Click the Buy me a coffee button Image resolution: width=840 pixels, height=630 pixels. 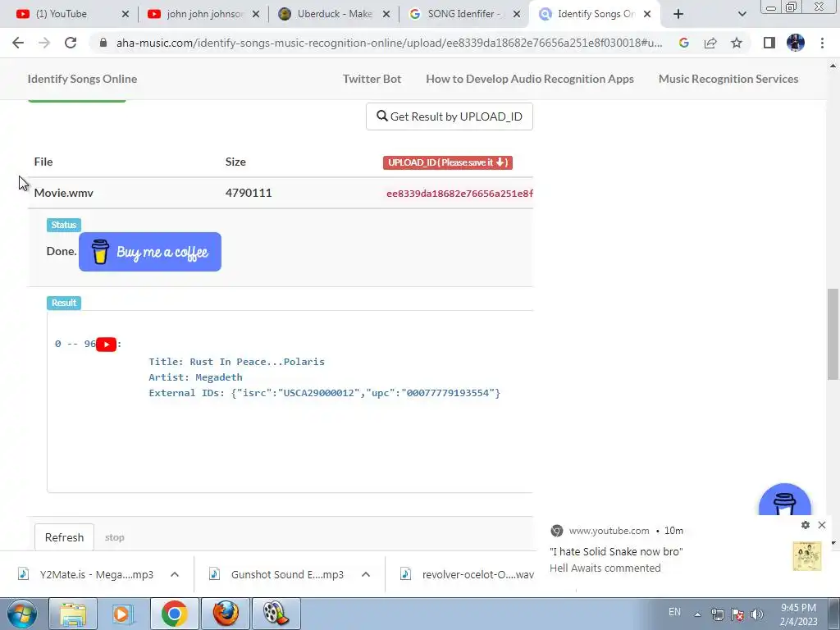[x=150, y=252]
